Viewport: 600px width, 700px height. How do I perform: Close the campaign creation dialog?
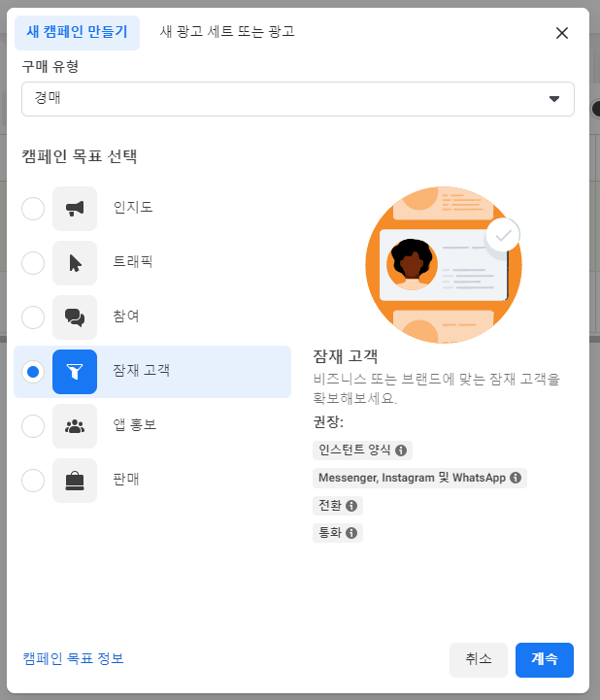coord(562,33)
